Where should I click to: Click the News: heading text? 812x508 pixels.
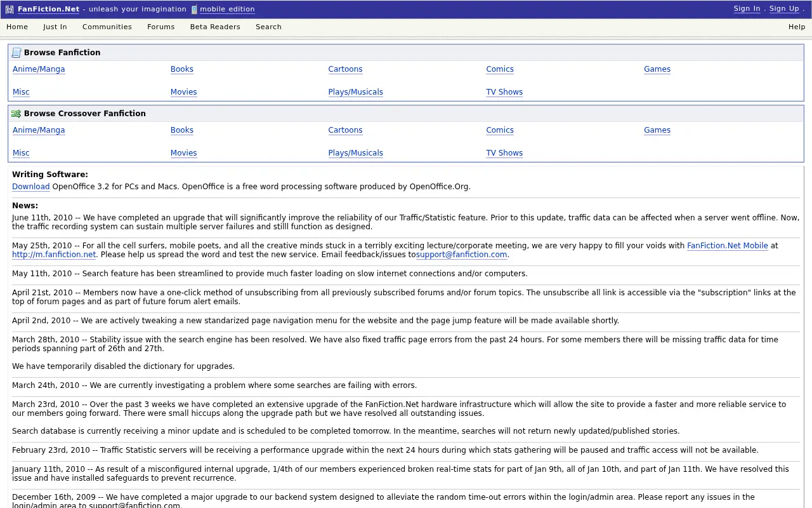(25, 206)
